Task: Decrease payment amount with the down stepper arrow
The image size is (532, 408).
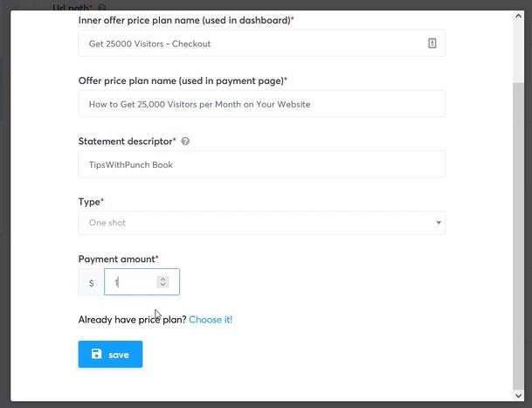Action: click(162, 285)
